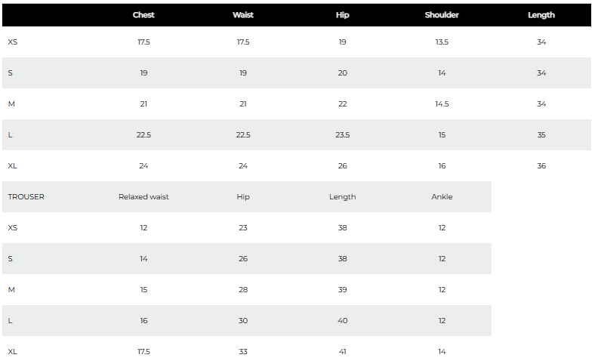Select the Shoulder column header
Viewport: 595px width, 364px height.
click(442, 15)
